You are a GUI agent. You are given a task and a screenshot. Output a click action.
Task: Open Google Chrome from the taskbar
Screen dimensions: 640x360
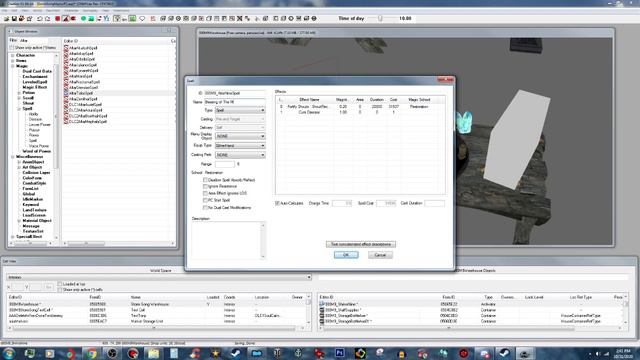point(91,353)
